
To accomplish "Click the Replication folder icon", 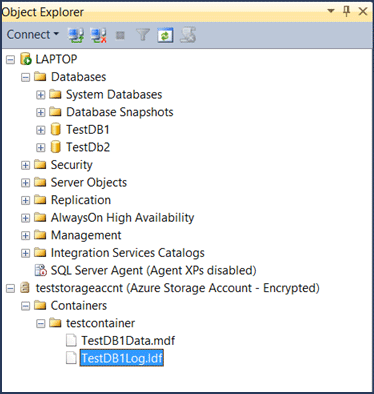I will point(40,200).
